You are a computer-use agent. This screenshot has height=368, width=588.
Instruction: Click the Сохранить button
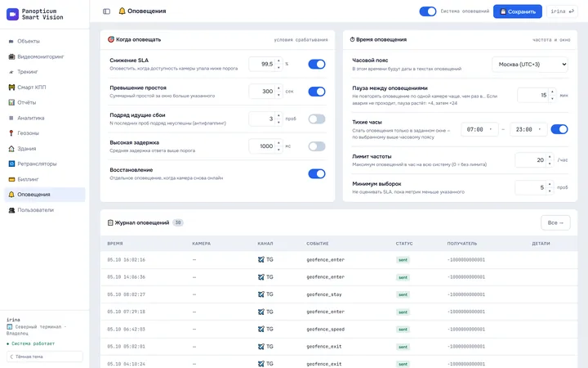pyautogui.click(x=518, y=11)
